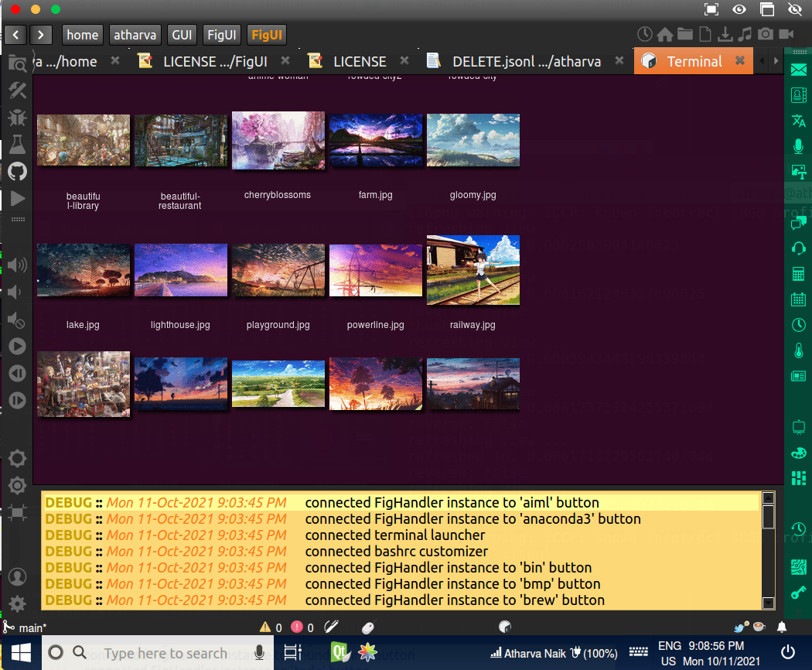Viewport: 812px width, 670px height.
Task: Open the build tools hammer icon
Action: click(x=17, y=91)
